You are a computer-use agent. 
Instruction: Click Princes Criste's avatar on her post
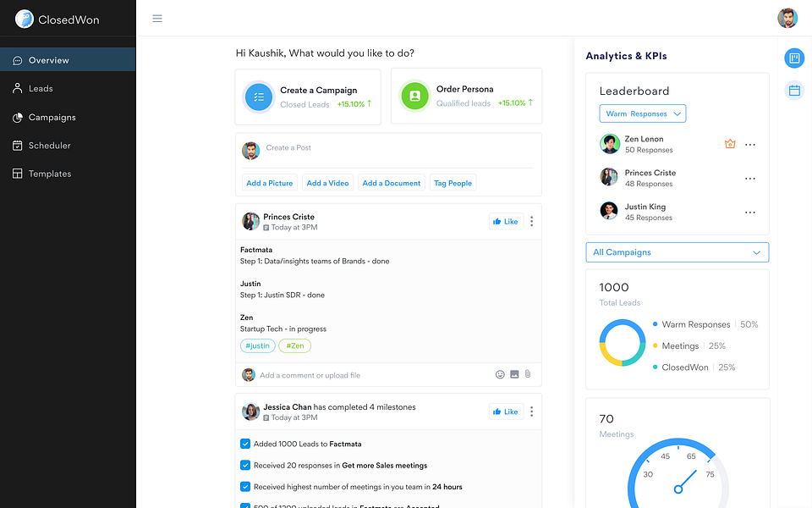250,221
